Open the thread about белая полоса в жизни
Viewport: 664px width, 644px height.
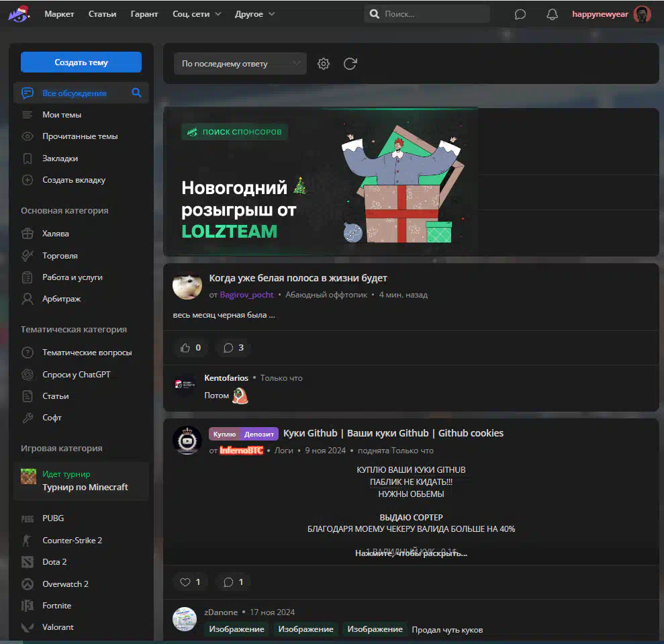click(298, 278)
